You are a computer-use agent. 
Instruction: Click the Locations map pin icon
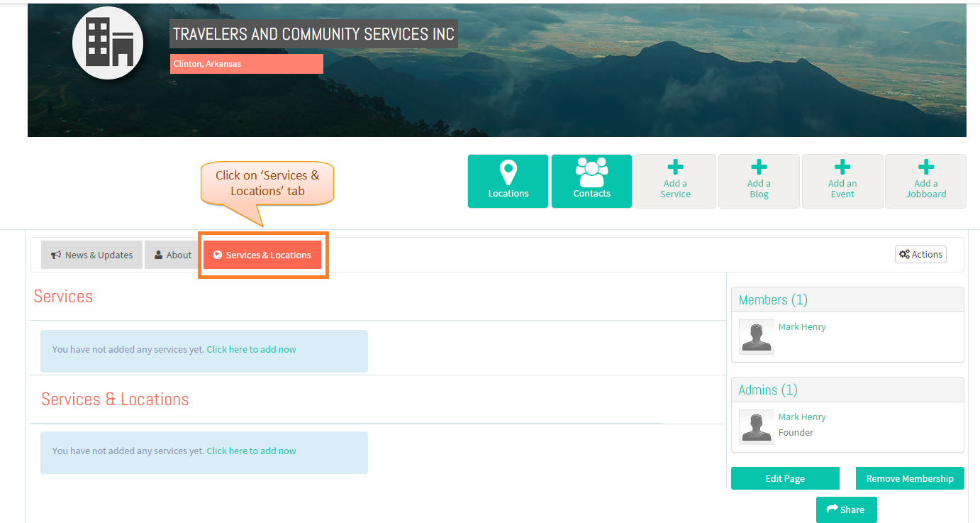508,172
